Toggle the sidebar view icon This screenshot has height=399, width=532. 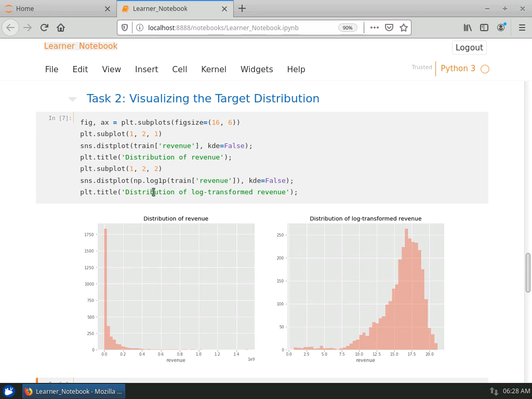click(484, 28)
